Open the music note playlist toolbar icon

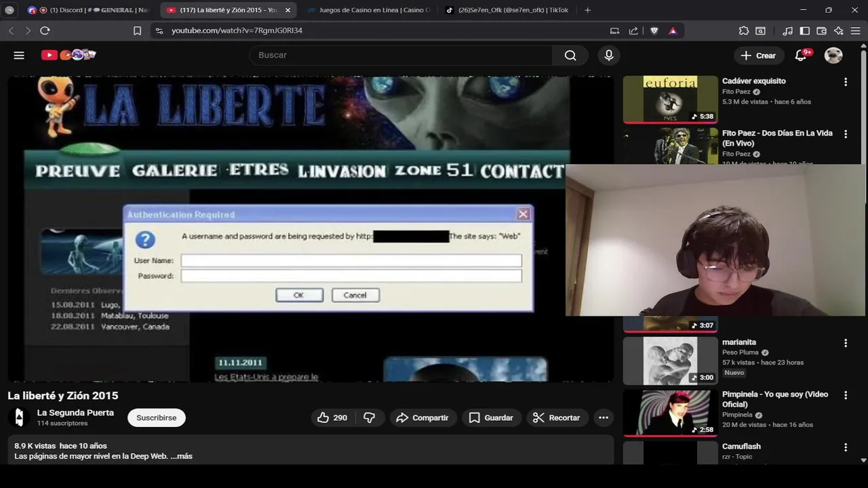787,30
